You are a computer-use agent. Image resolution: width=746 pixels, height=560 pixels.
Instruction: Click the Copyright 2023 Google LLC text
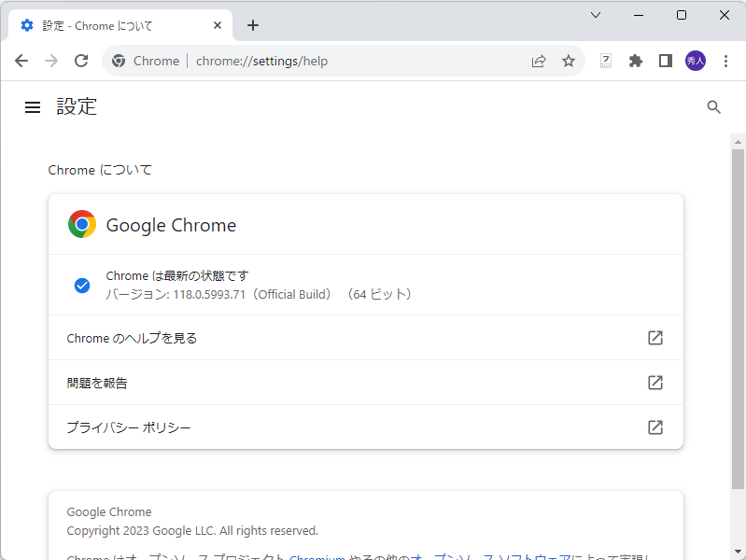(x=192, y=530)
